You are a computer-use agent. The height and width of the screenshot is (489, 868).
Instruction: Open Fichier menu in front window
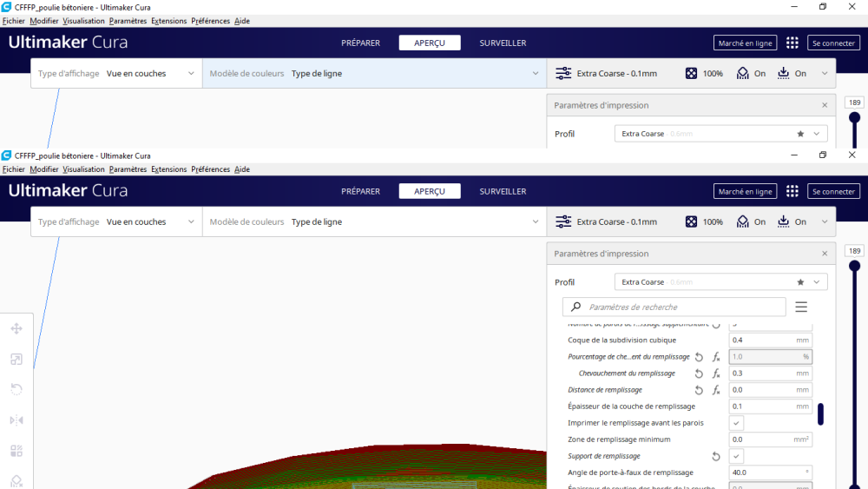[13, 169]
